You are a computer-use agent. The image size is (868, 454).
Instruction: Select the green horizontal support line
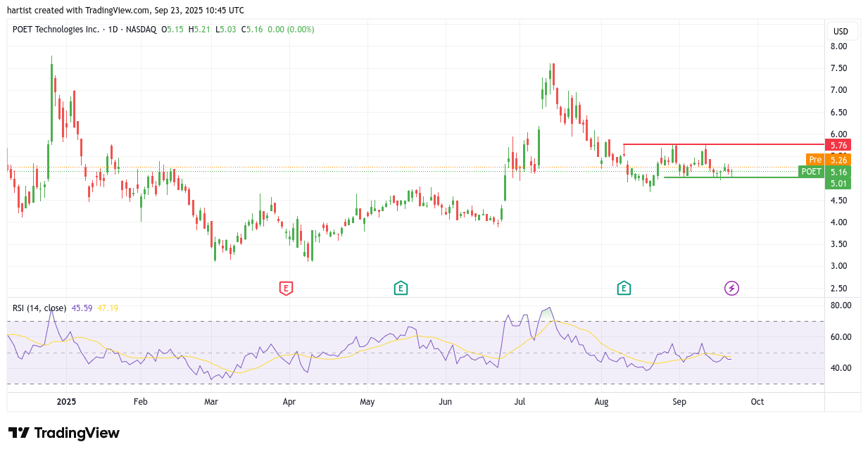[x=743, y=177]
